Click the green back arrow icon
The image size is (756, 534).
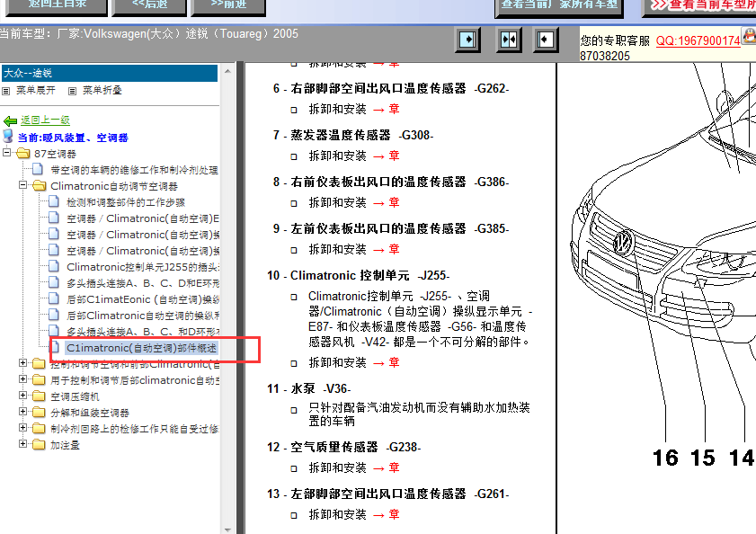click(10, 120)
